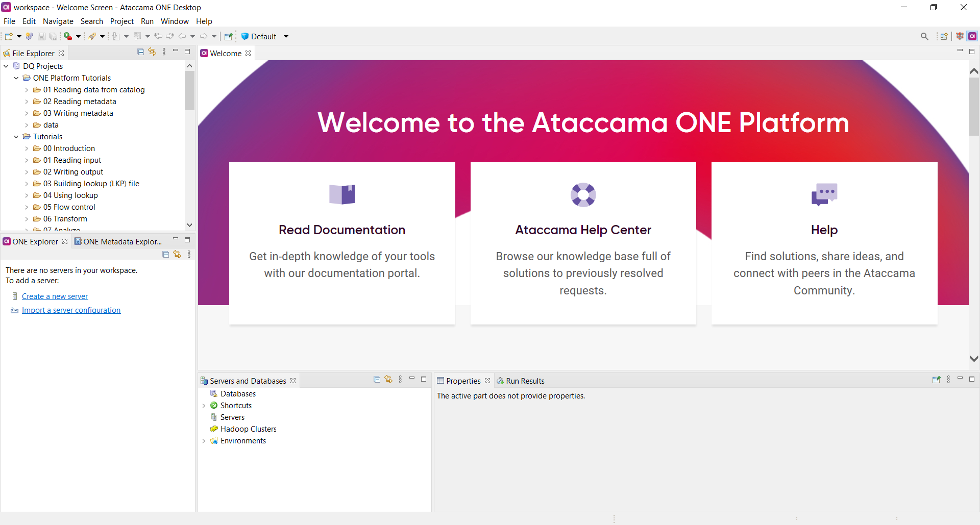The height and width of the screenshot is (525, 980).
Task: Click the Ataccama Help Center lifebuoy icon
Action: pos(583,194)
